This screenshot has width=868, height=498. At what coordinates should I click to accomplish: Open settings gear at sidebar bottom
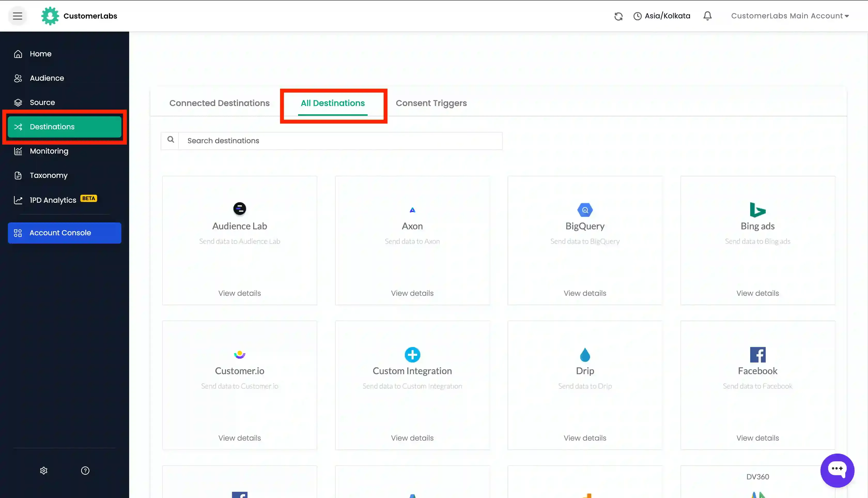[44, 471]
